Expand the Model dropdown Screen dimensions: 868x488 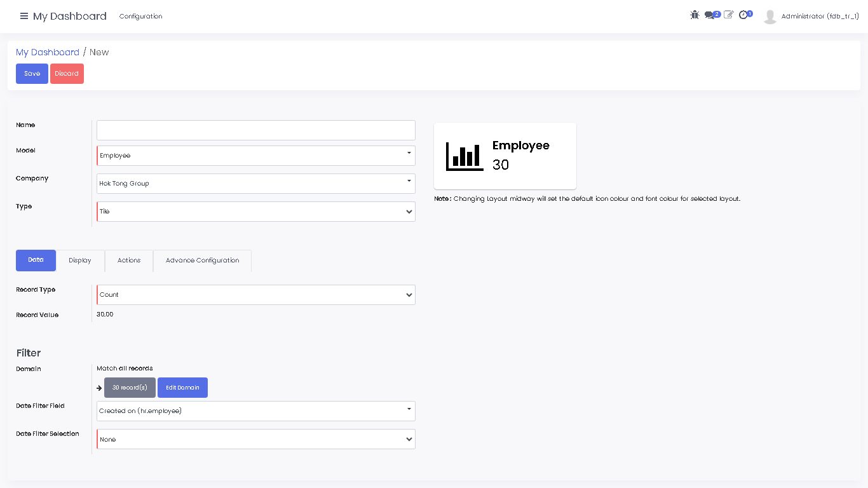point(255,156)
